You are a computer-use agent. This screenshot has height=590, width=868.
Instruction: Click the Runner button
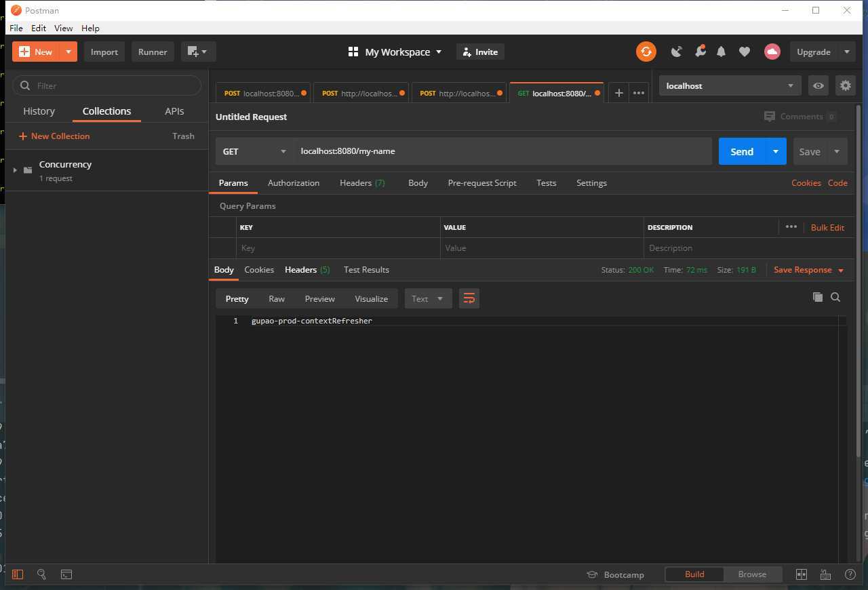tap(153, 52)
